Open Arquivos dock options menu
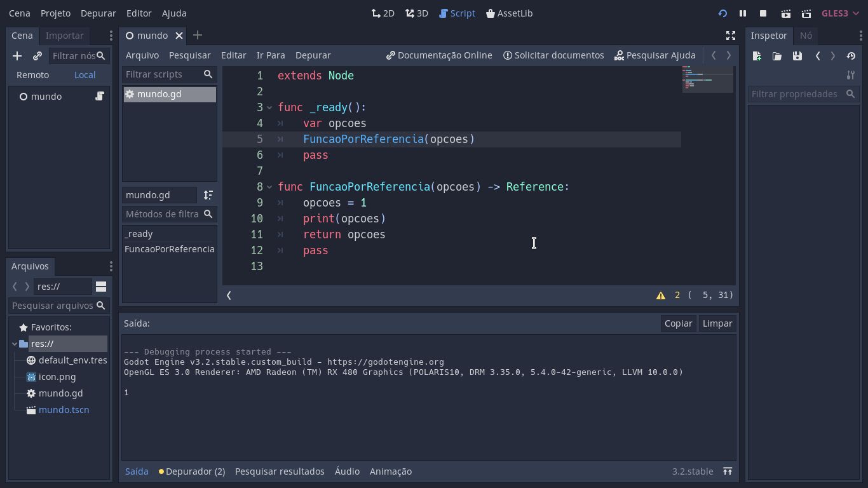 (111, 266)
